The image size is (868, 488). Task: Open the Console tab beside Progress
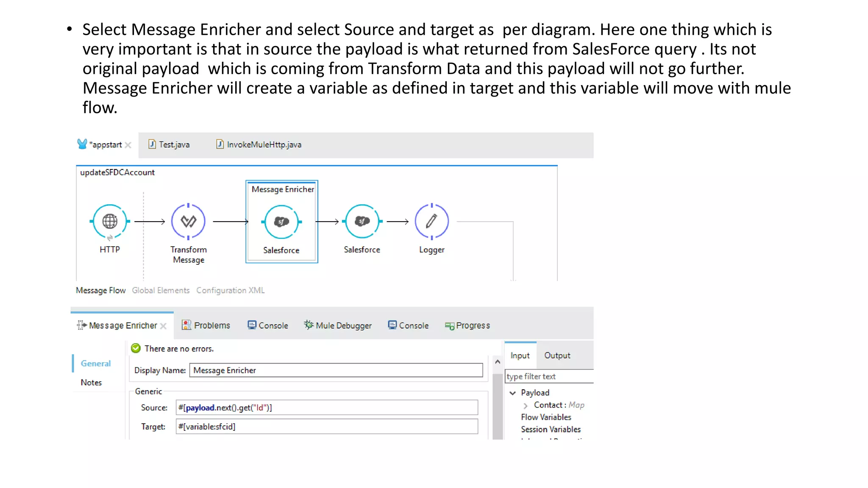pyautogui.click(x=409, y=325)
